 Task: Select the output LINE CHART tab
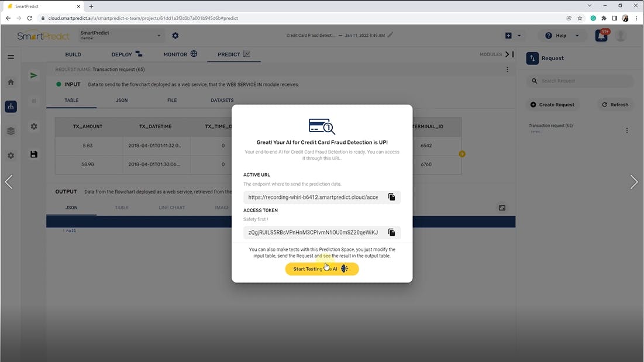[172, 208]
